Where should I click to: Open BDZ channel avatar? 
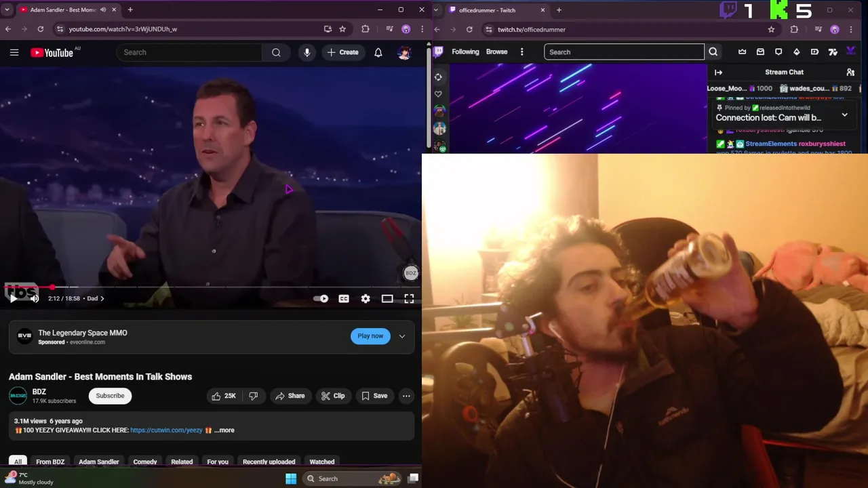pos(18,396)
